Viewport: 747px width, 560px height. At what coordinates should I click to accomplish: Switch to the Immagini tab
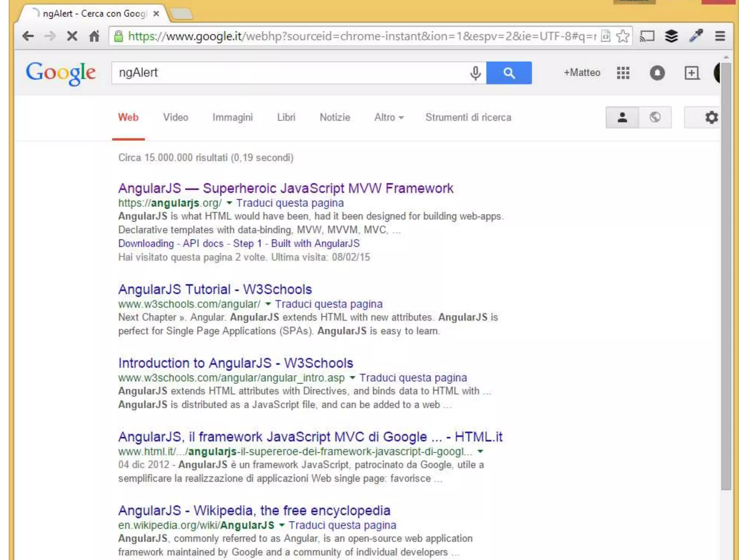[232, 117]
